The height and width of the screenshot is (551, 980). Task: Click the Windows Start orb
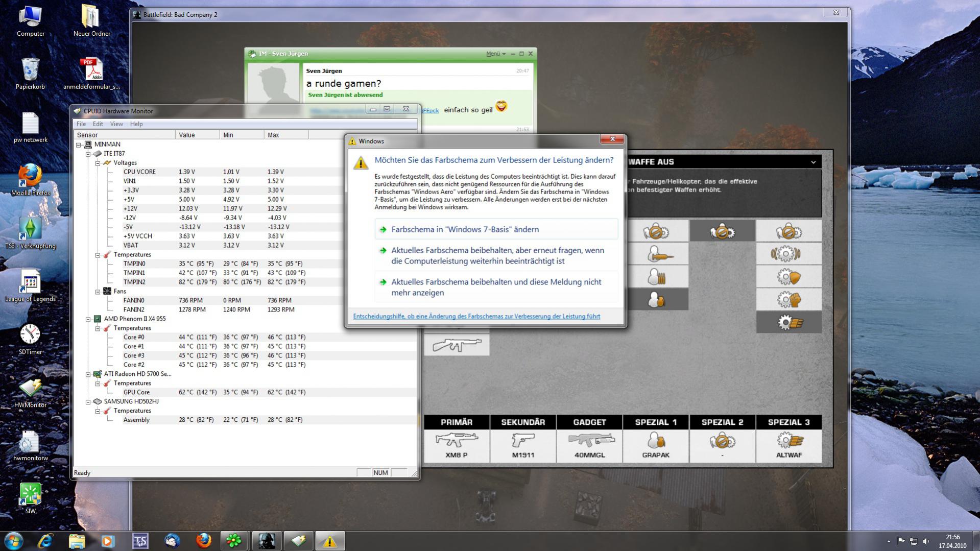coord(14,541)
